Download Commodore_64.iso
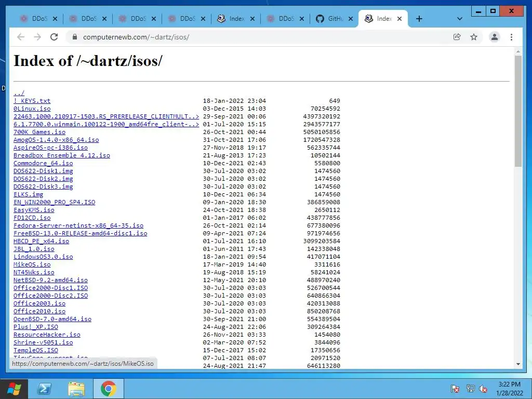 pyautogui.click(x=43, y=163)
